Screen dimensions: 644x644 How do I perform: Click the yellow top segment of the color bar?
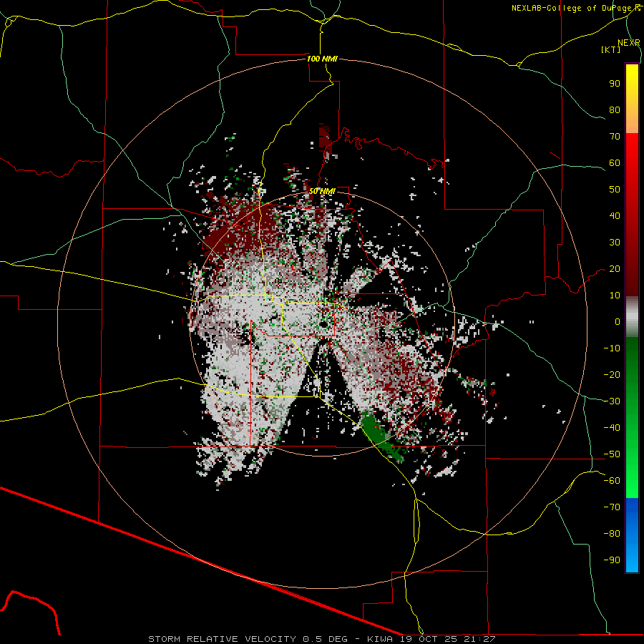632,99
